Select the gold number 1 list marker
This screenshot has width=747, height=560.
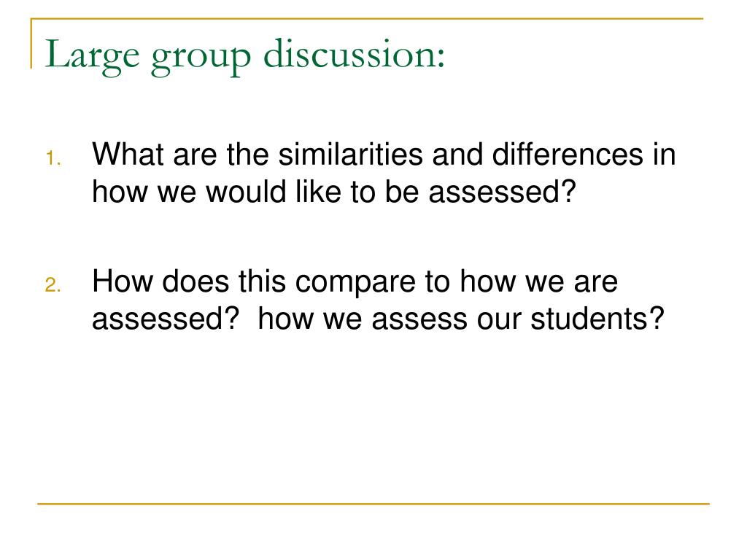coord(53,158)
